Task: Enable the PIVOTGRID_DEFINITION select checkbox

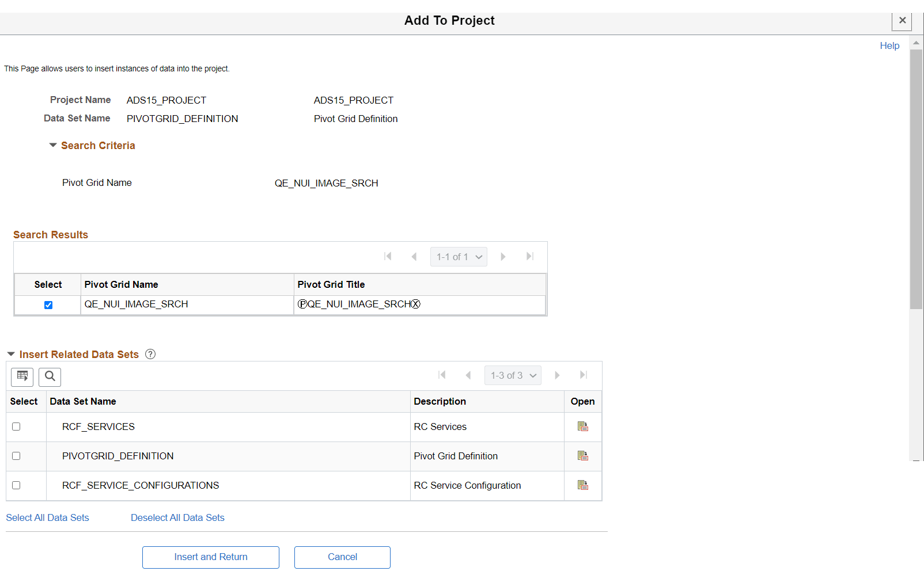Action: coord(16,456)
